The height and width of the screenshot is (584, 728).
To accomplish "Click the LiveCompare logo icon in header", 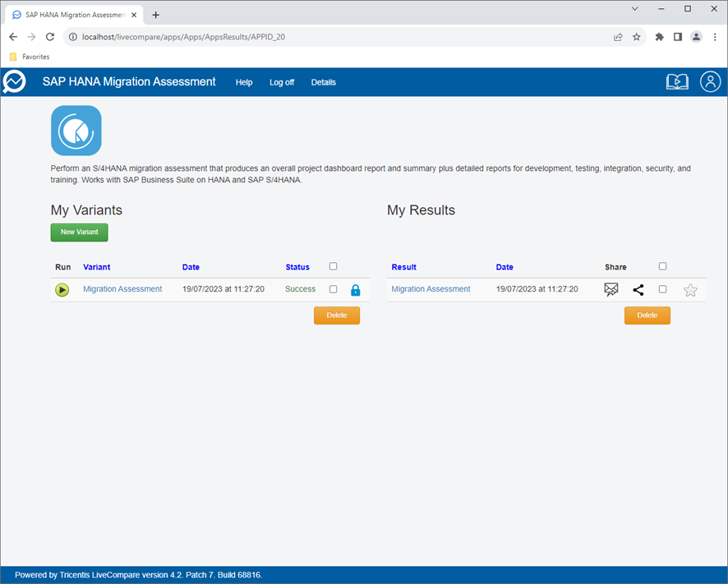I will (x=14, y=81).
